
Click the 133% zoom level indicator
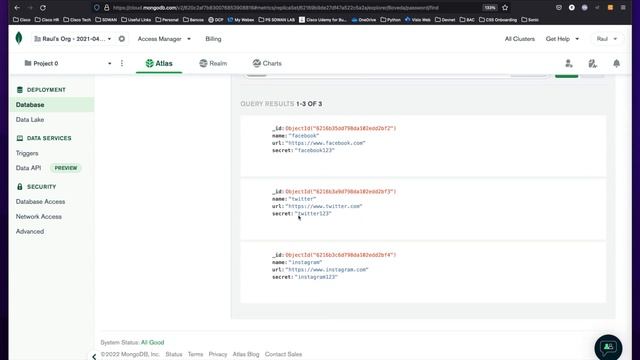coord(489,8)
